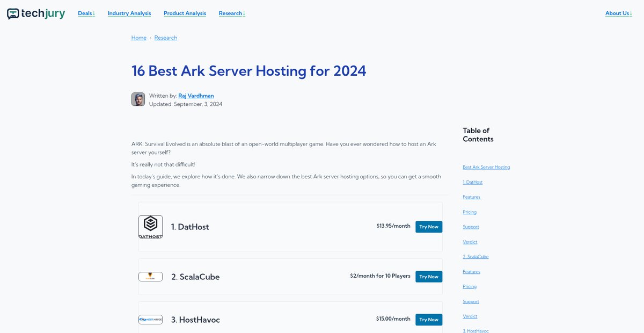Open Pricing under 2. ScalaCube contents
Image resolution: width=644 pixels, height=333 pixels.
[470, 287]
